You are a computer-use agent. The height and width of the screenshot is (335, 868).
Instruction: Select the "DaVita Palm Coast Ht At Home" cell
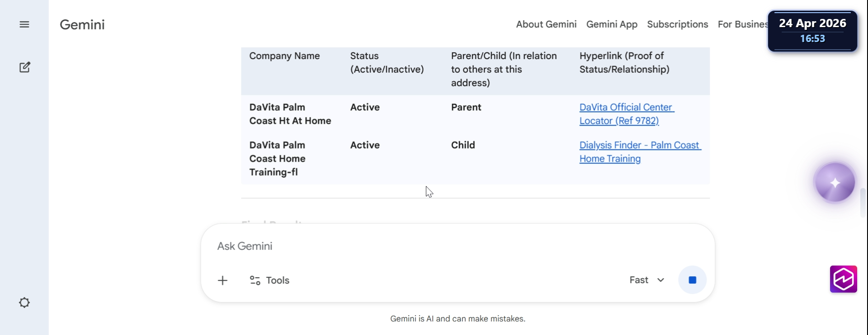pos(290,114)
